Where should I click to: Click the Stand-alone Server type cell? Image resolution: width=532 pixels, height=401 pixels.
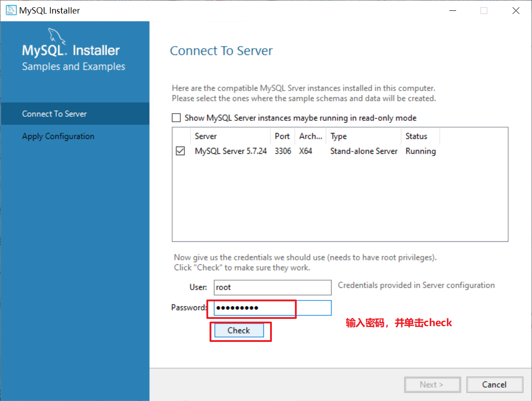tap(364, 151)
